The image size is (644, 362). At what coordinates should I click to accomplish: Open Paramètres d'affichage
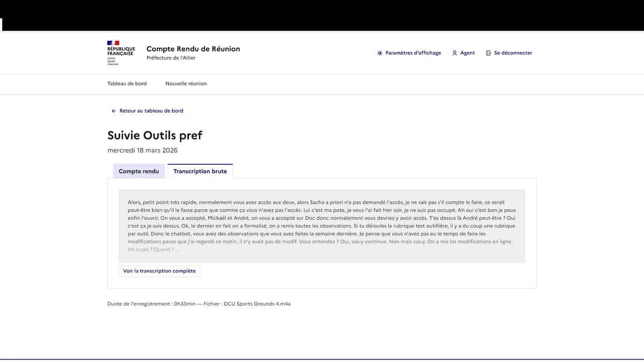point(409,53)
